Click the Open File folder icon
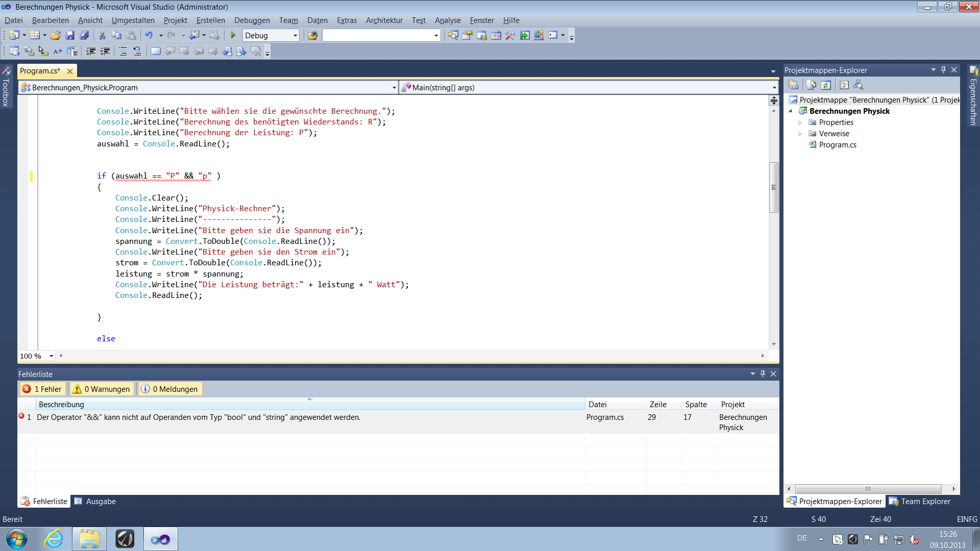Image resolution: width=980 pixels, height=551 pixels. coord(56,35)
